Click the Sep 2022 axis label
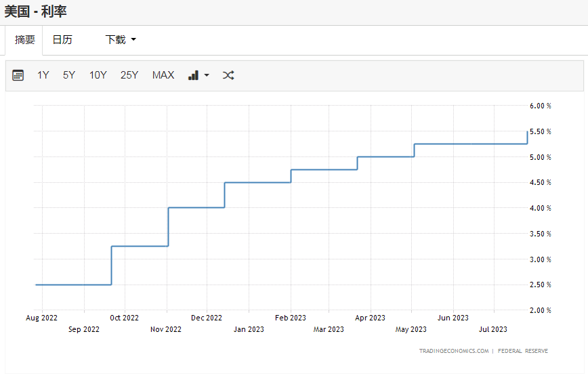Screen dimensions: 588x378 pos(84,330)
